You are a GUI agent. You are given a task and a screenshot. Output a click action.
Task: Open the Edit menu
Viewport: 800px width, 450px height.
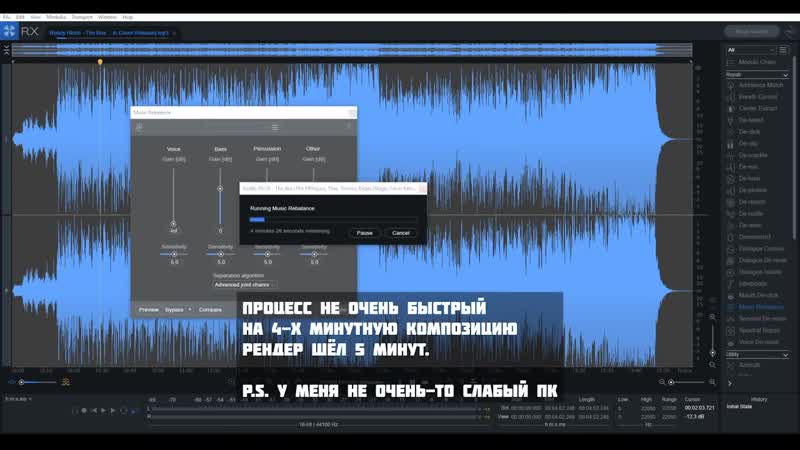[x=21, y=17]
